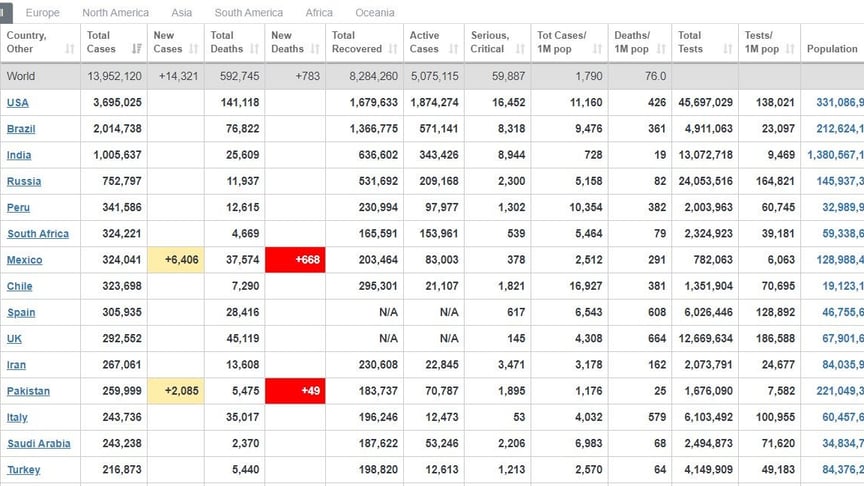Image resolution: width=864 pixels, height=486 pixels.
Task: Select the South America tab
Action: tap(248, 13)
